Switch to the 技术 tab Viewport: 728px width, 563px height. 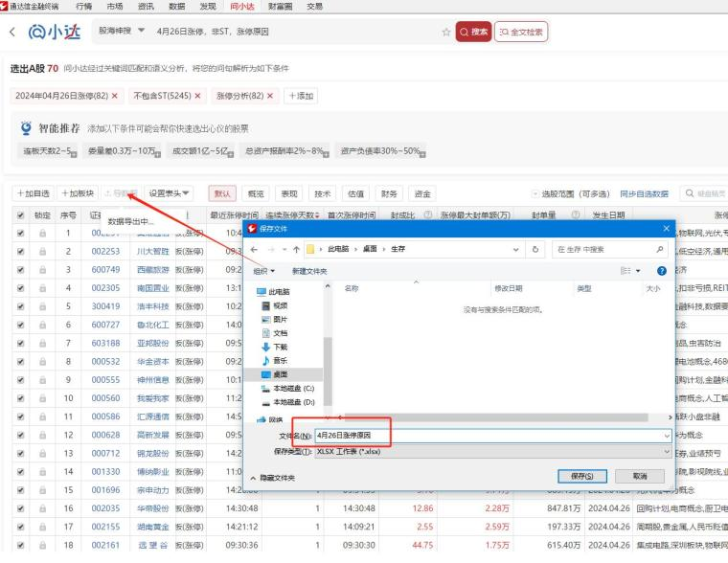tap(323, 194)
